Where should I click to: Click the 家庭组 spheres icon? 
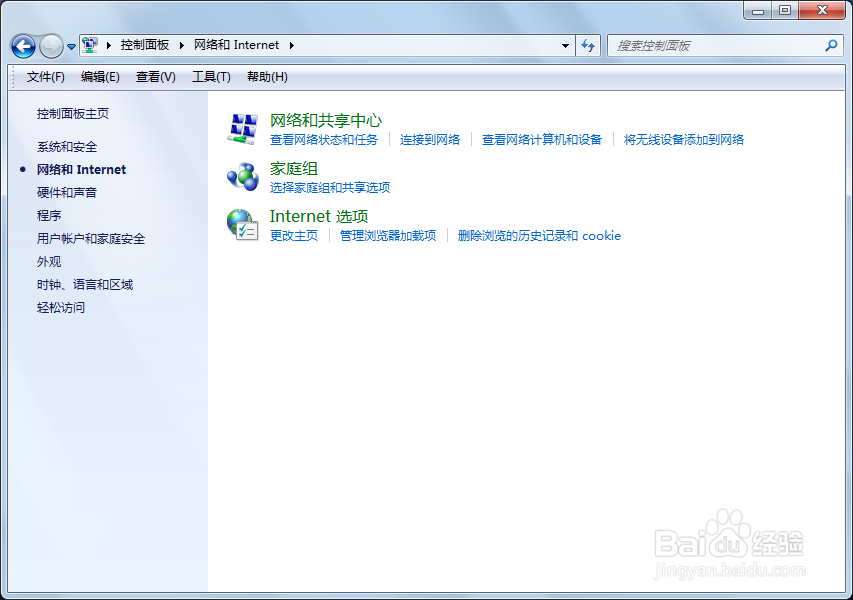point(243,177)
